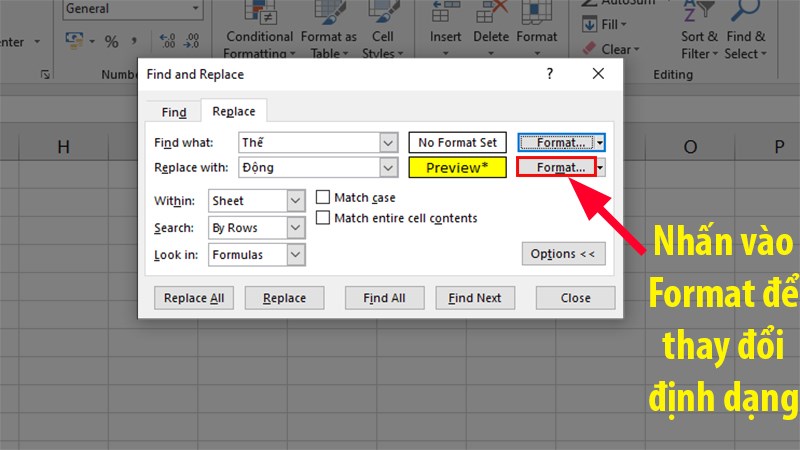Click the Format as Table icon
The width and height of the screenshot is (800, 450).
328,32
